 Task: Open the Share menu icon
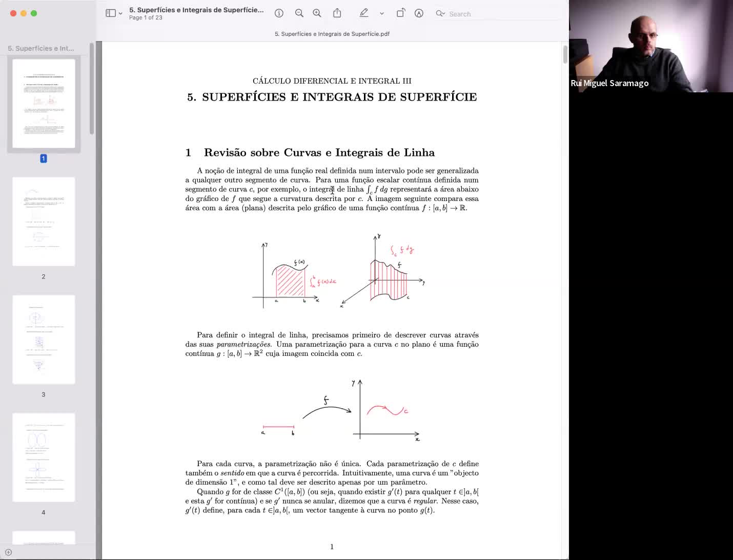coord(337,13)
